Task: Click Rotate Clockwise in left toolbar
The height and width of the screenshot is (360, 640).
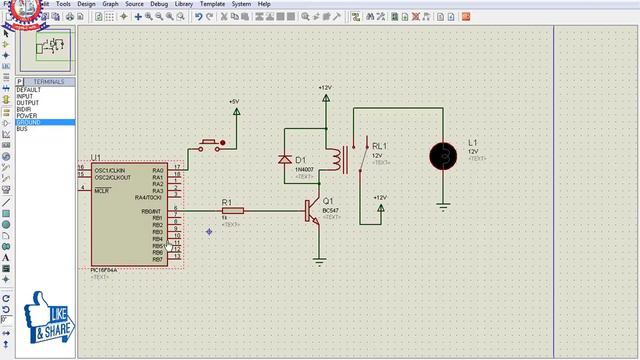Action: [6, 298]
